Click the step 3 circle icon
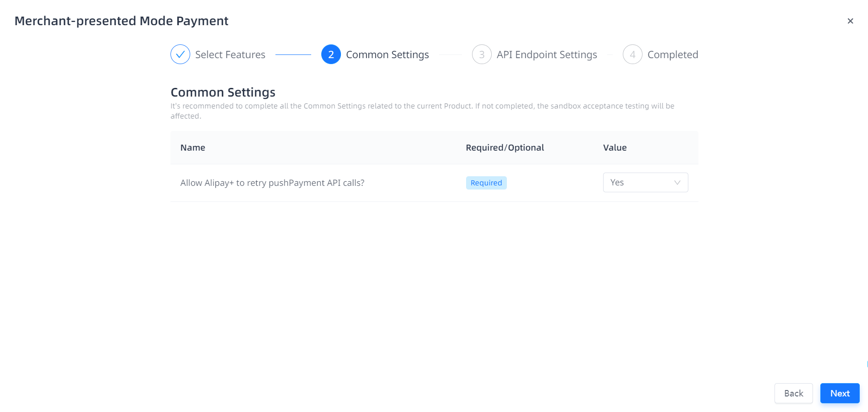The width and height of the screenshot is (868, 412). pos(482,54)
